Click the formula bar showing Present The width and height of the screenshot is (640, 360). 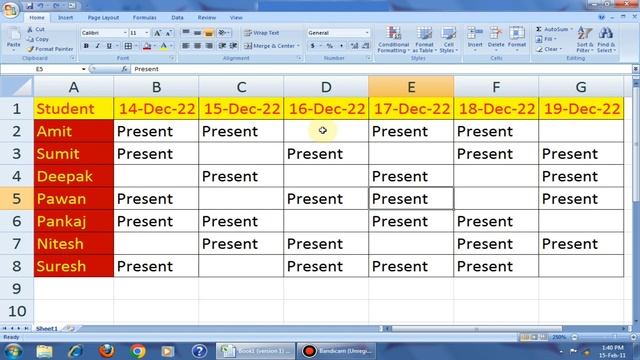click(382, 69)
